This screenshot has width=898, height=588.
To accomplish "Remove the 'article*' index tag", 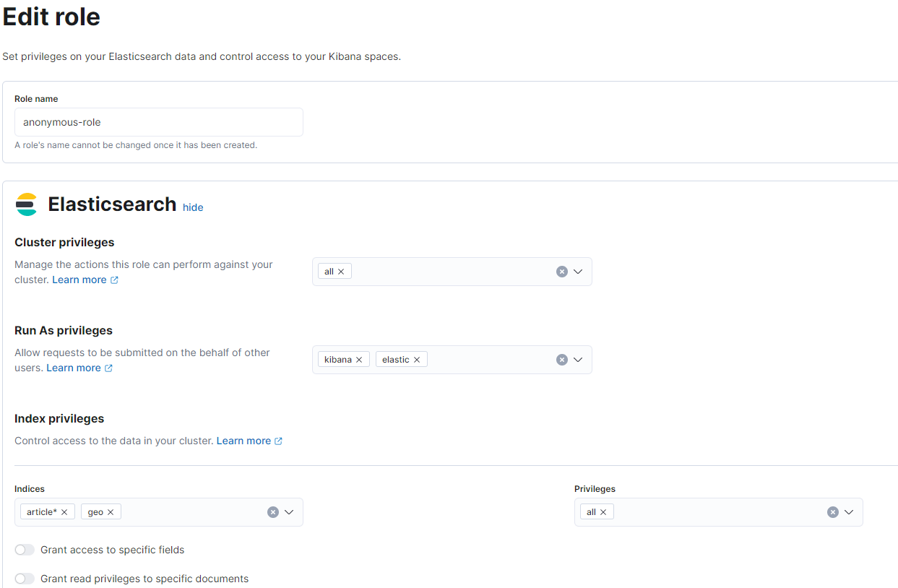I will tap(64, 512).
